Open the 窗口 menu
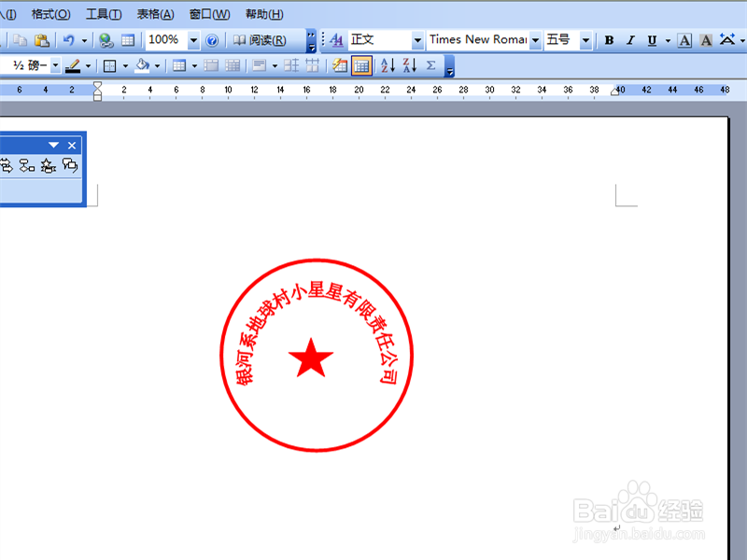Image resolution: width=747 pixels, height=560 pixels. click(209, 14)
